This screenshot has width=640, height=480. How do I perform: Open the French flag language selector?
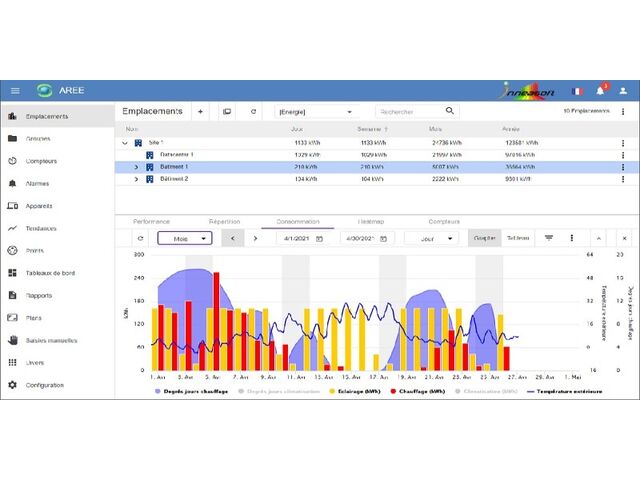577,90
